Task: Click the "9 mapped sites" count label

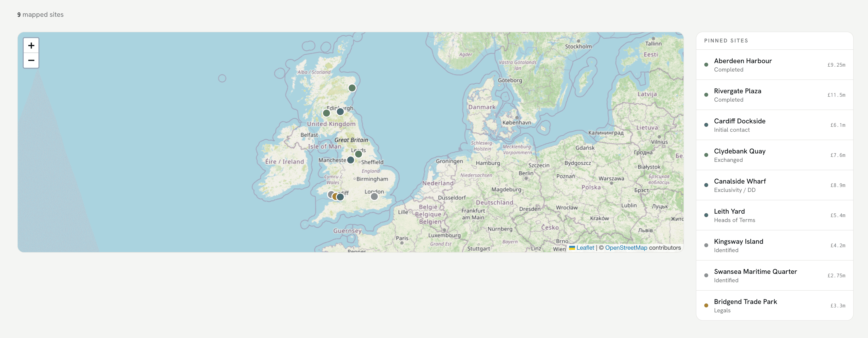Action: tap(40, 15)
